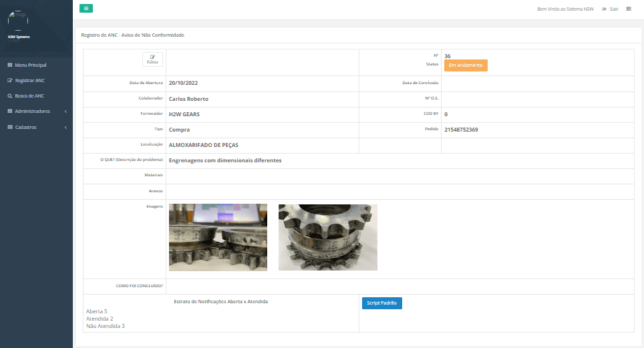Expand Administradores chevron arrow

tap(65, 112)
